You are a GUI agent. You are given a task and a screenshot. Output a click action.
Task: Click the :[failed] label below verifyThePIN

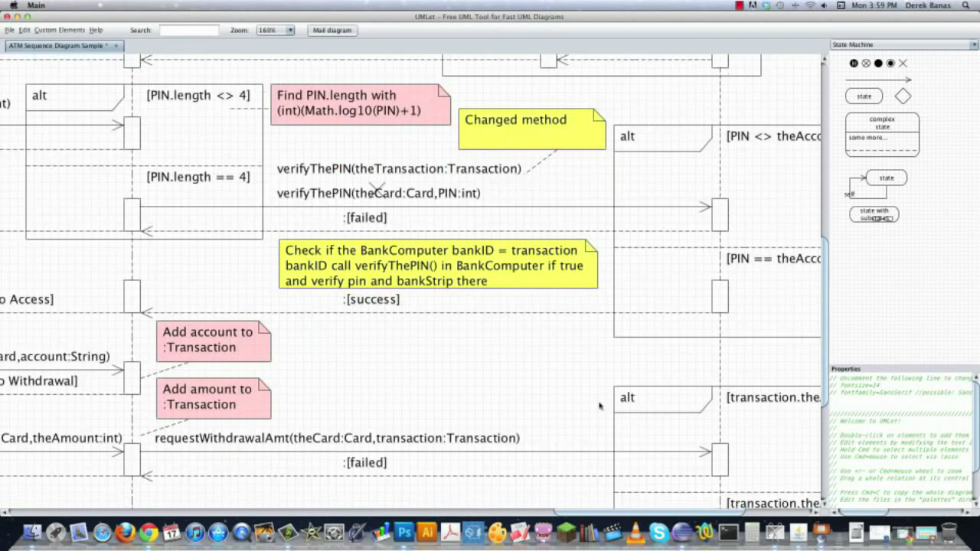(x=365, y=218)
